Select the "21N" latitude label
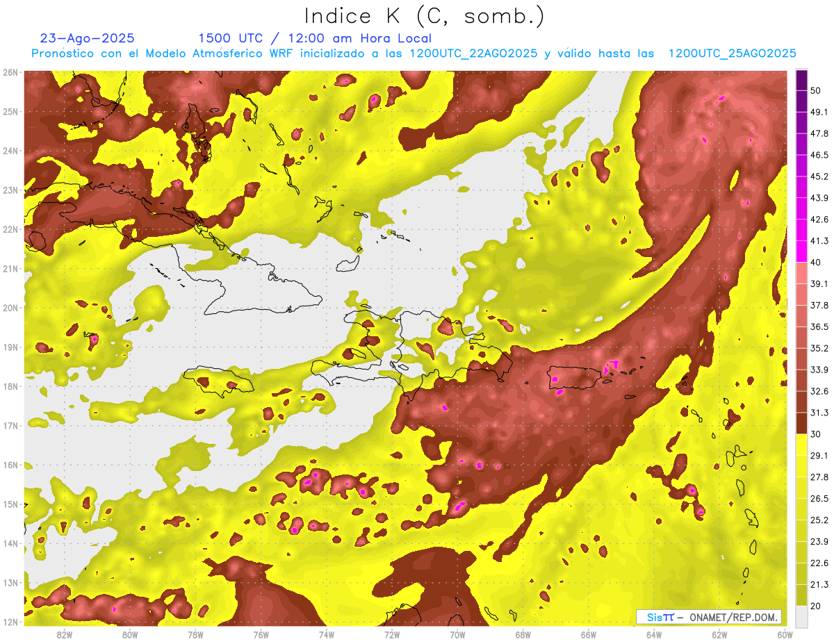 coord(10,269)
